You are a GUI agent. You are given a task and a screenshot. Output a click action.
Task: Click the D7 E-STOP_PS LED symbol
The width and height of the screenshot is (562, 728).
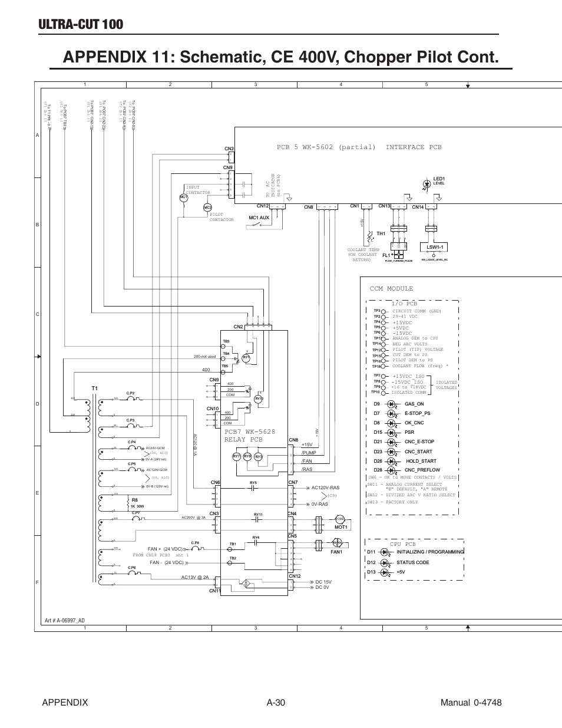coord(392,413)
